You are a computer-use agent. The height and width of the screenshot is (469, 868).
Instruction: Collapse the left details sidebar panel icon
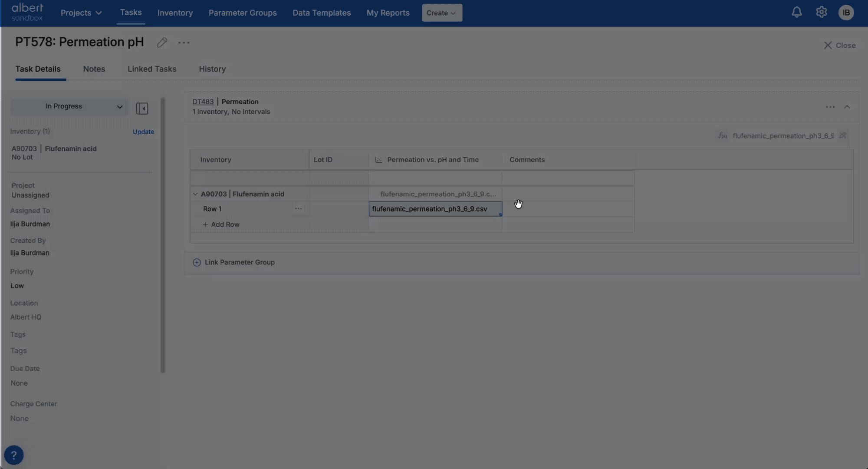(x=142, y=108)
